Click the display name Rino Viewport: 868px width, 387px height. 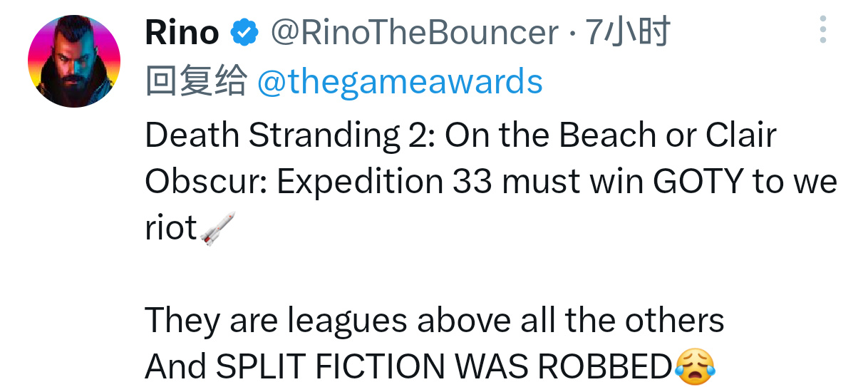point(182,32)
